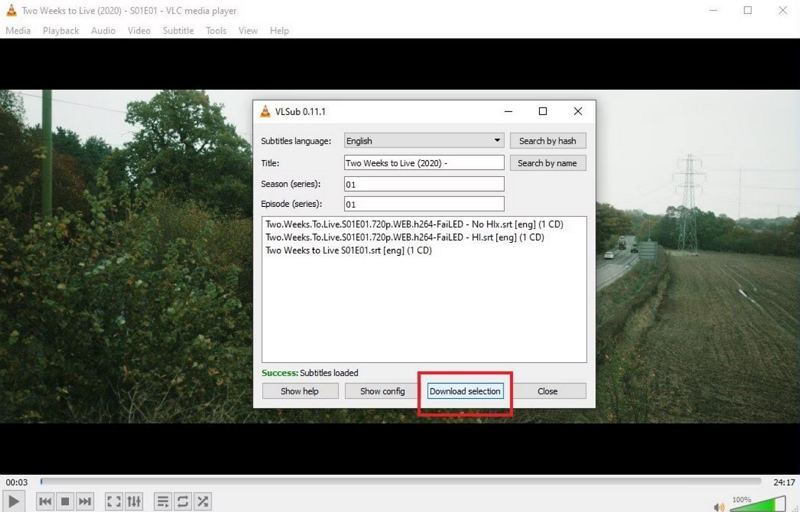Open the Playback menu
Image resolution: width=800 pixels, height=512 pixels.
[x=61, y=31]
